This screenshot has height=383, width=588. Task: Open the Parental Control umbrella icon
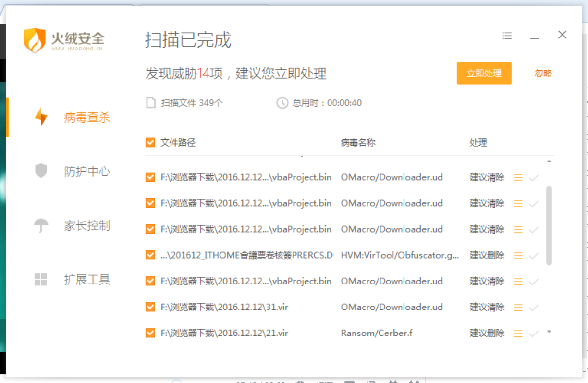pos(41,225)
